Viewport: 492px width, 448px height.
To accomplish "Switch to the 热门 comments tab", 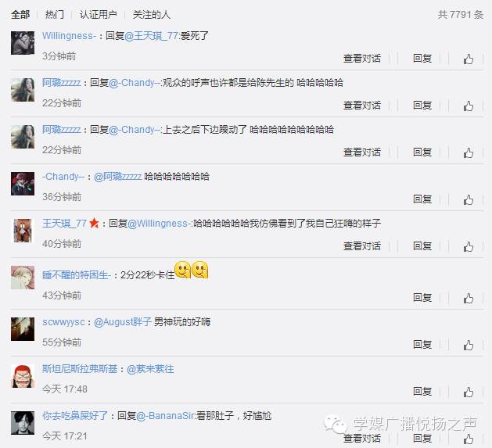I will [x=55, y=14].
